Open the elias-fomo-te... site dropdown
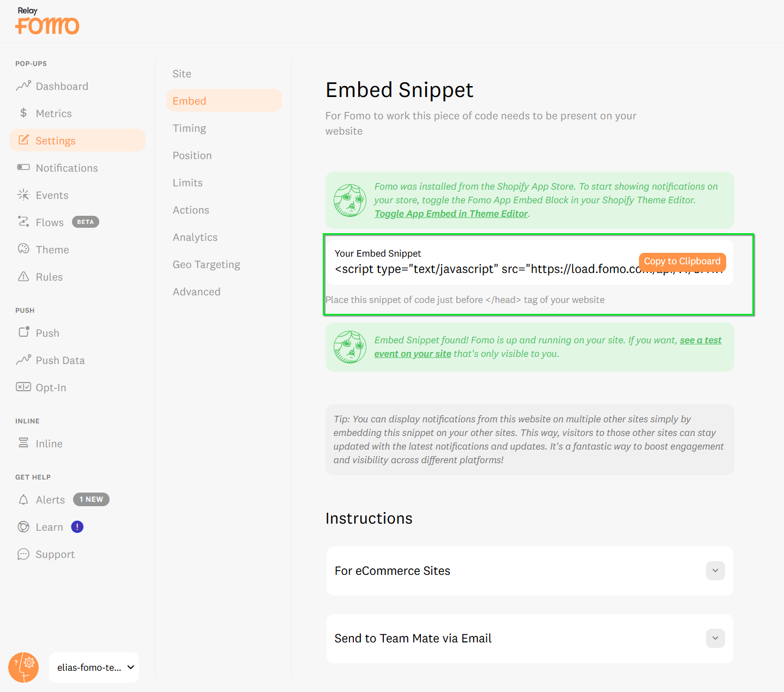This screenshot has height=692, width=784. point(94,667)
